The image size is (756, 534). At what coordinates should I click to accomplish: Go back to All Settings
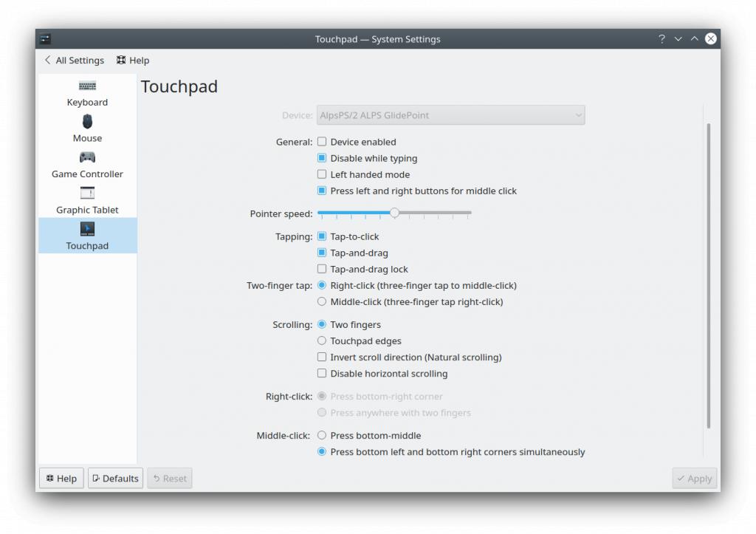tap(74, 61)
